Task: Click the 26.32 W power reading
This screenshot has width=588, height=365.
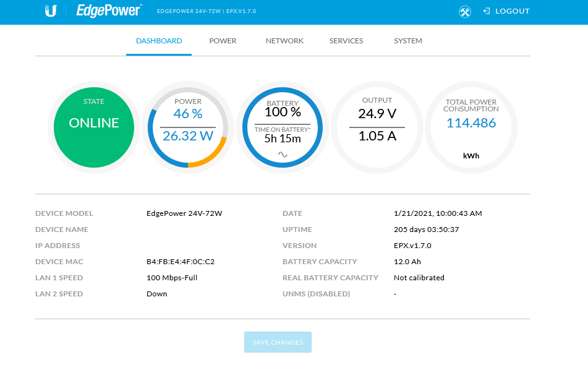Action: point(188,136)
